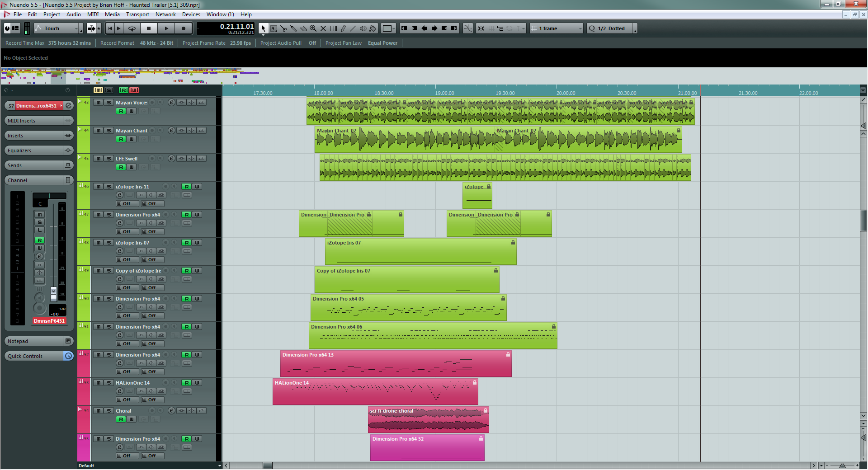Open instrument editor for Dimens...rox6451 in inspector

coord(69,106)
